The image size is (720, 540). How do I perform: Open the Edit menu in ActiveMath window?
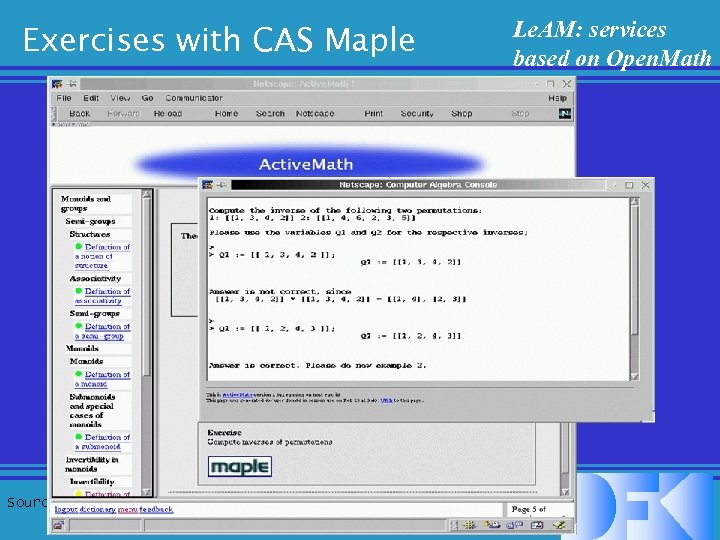click(x=91, y=98)
